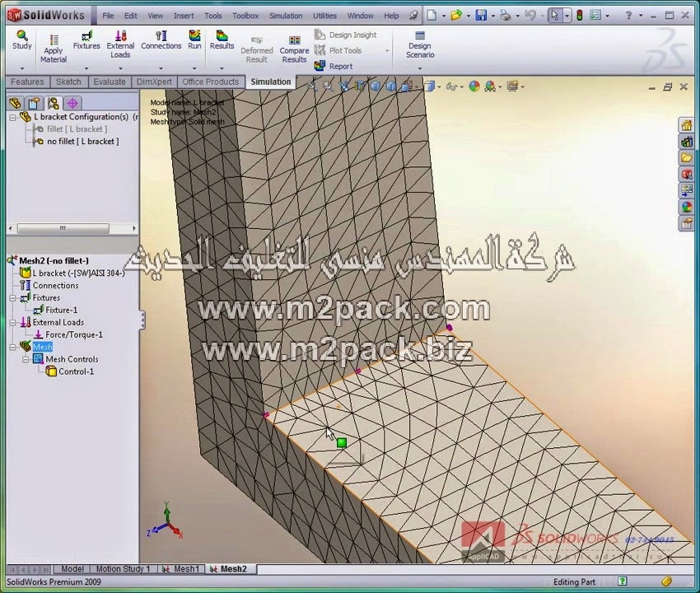This screenshot has width=700, height=593.
Task: Select the no fillet configuration
Action: tap(83, 142)
